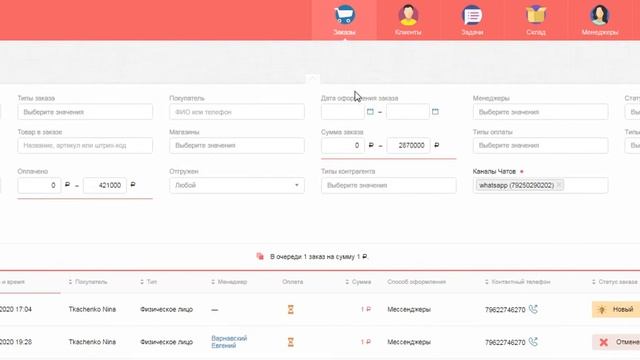The height and width of the screenshot is (360, 640).
Task: Open the Клиенты section
Action: 408,20
